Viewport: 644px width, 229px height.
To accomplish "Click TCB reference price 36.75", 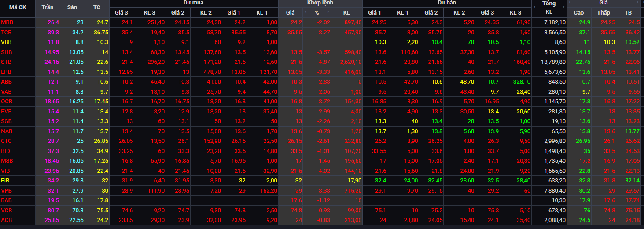I will tap(101, 32).
